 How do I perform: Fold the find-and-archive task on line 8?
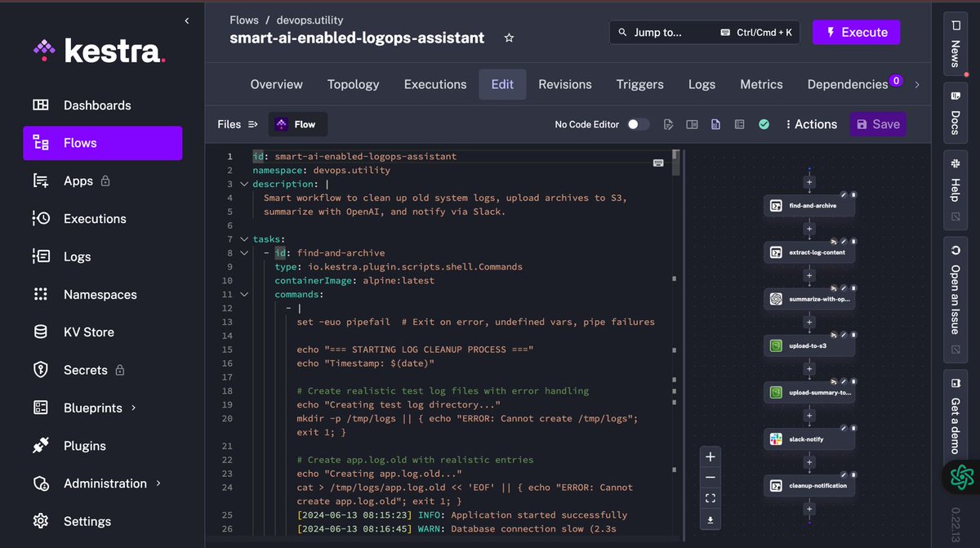[x=243, y=253]
